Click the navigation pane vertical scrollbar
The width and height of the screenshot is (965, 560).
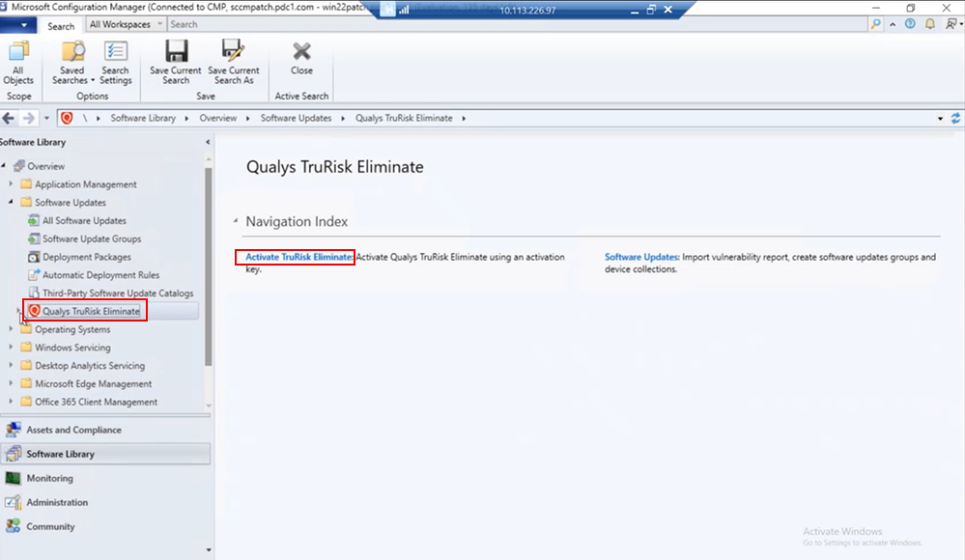(x=209, y=270)
